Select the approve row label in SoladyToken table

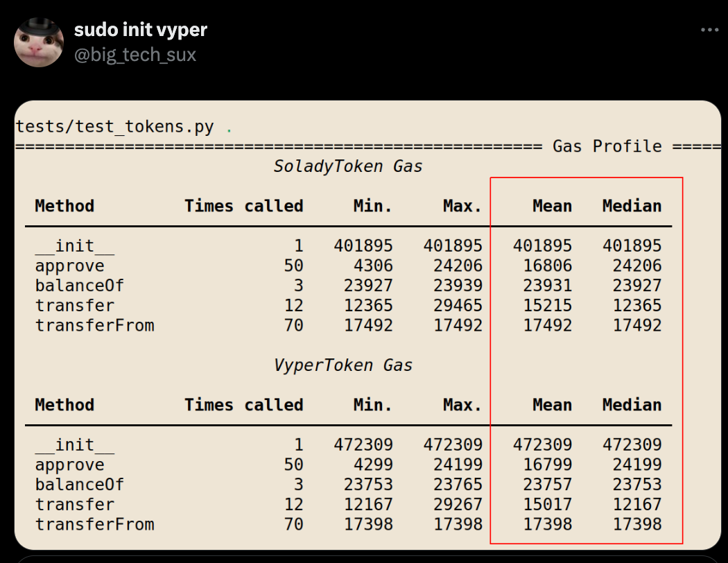click(x=69, y=266)
